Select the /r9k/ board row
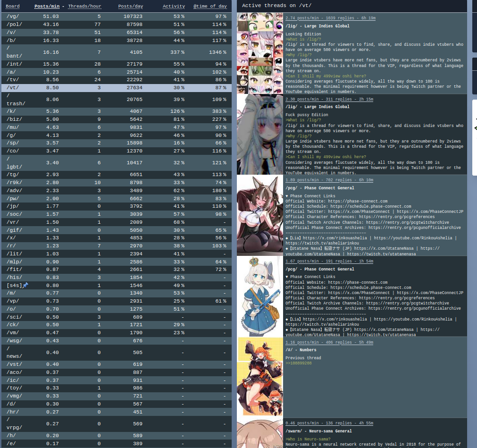477x448 pixels. click(117, 183)
